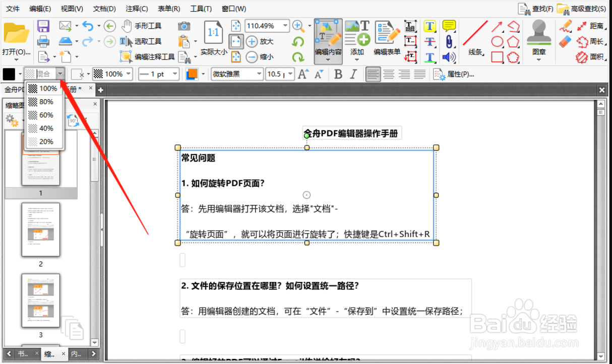Image resolution: width=612 pixels, height=364 pixels.
Task: Click the Find (查找(F)) button
Action: tap(536, 9)
